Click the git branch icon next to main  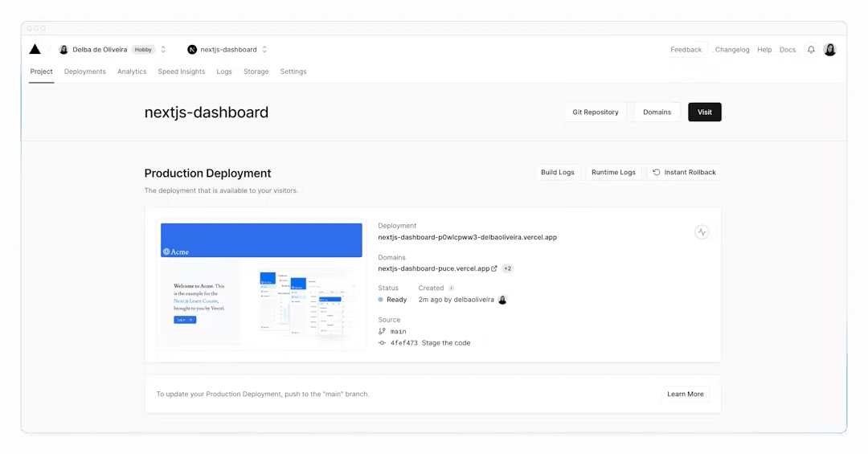coord(382,331)
